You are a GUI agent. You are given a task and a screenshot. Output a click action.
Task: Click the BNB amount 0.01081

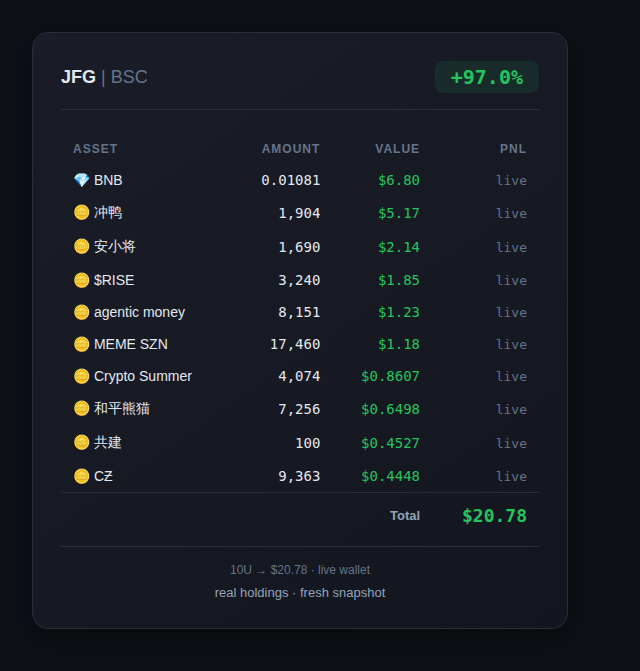(x=291, y=180)
